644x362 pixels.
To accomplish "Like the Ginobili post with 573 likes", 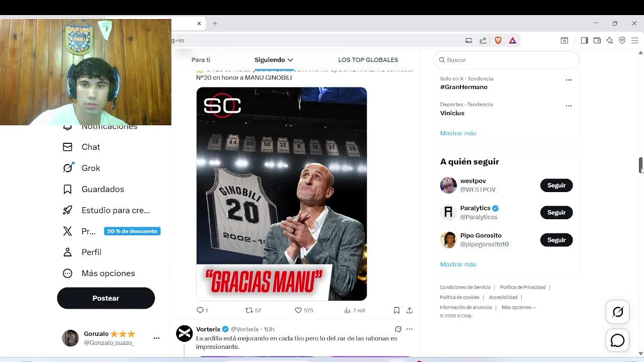I will (x=303, y=310).
